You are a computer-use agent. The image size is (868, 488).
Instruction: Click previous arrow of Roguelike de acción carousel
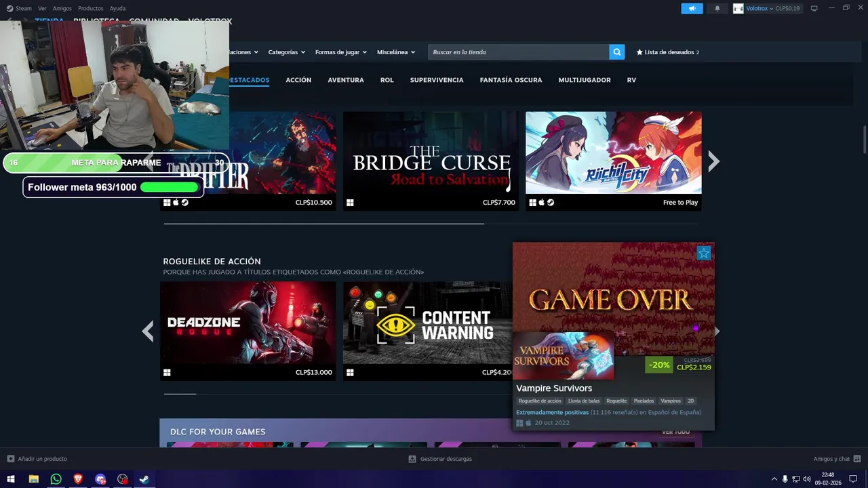(148, 331)
